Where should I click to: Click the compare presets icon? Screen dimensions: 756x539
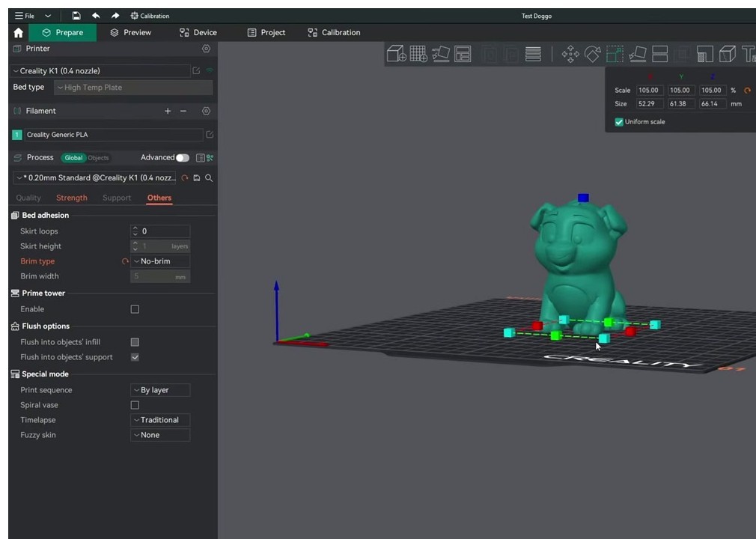tap(210, 158)
